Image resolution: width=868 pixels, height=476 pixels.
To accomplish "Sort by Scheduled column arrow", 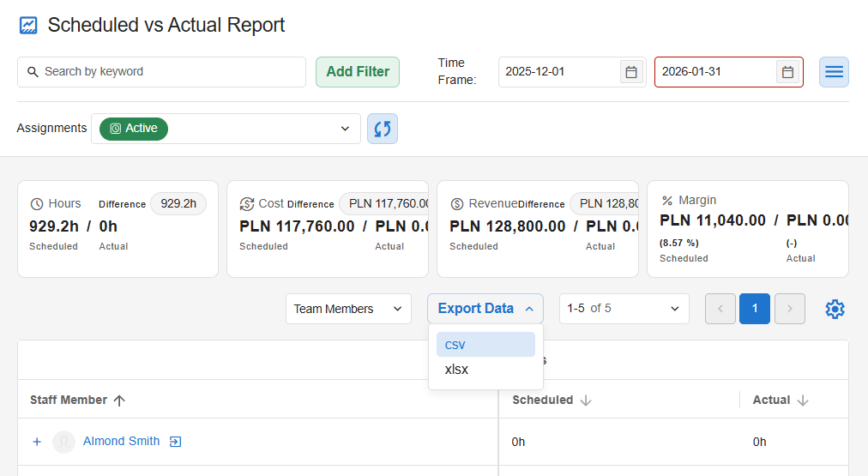I will (587, 401).
